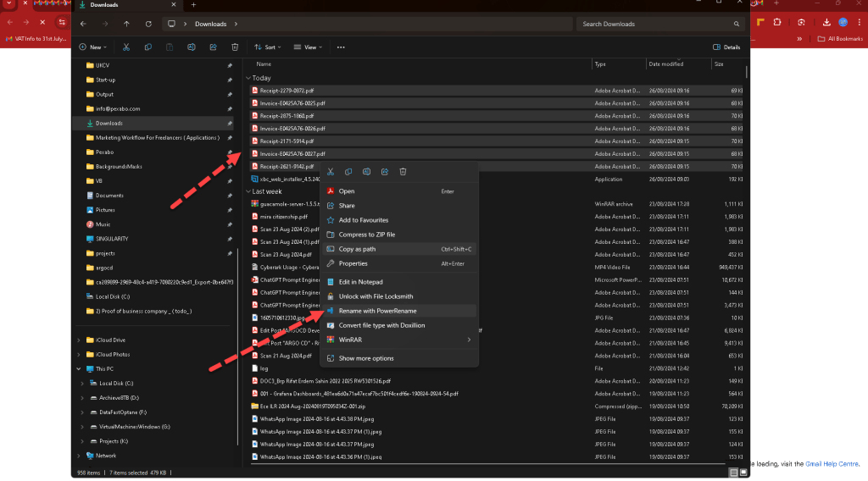Choose Add to Favourites
The image size is (868, 481).
tap(399, 220)
